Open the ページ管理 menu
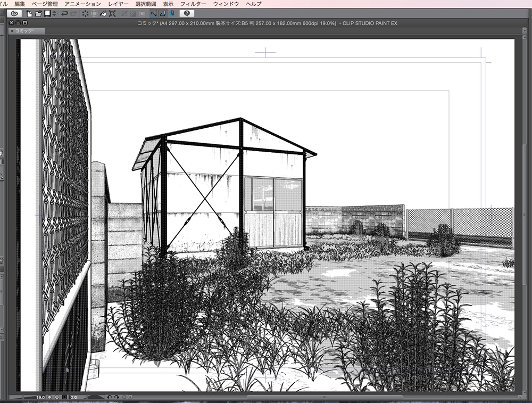532x403 pixels. click(x=45, y=4)
